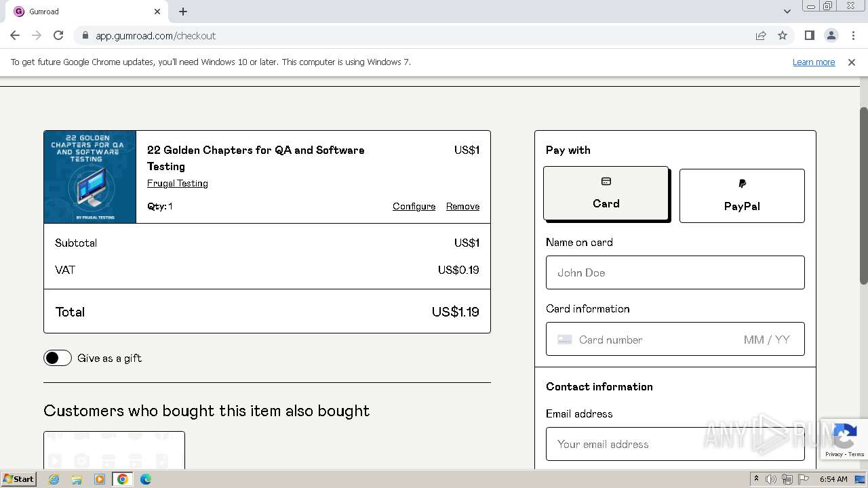The height and width of the screenshot is (488, 868).
Task: Launch Microsoft Edge from the taskbar
Action: click(145, 479)
